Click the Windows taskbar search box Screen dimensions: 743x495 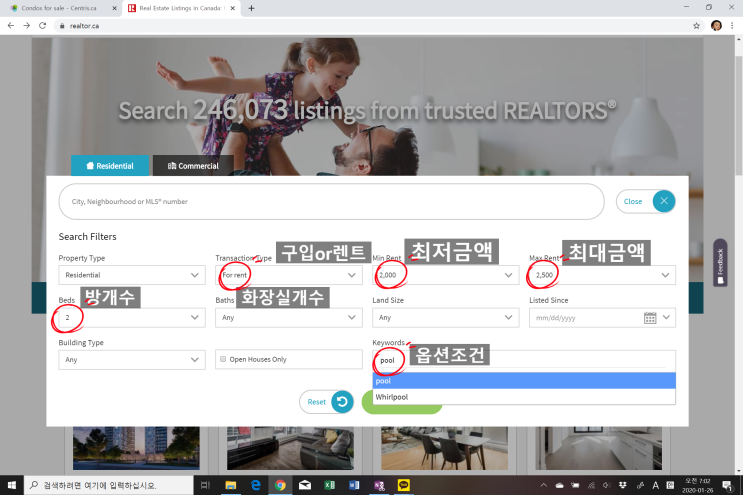tap(109, 485)
